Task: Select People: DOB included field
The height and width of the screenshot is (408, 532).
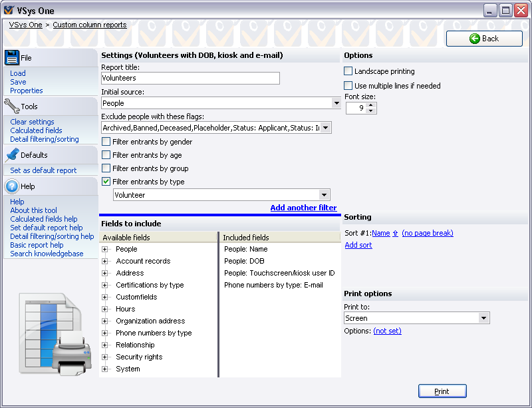Action: (x=244, y=262)
